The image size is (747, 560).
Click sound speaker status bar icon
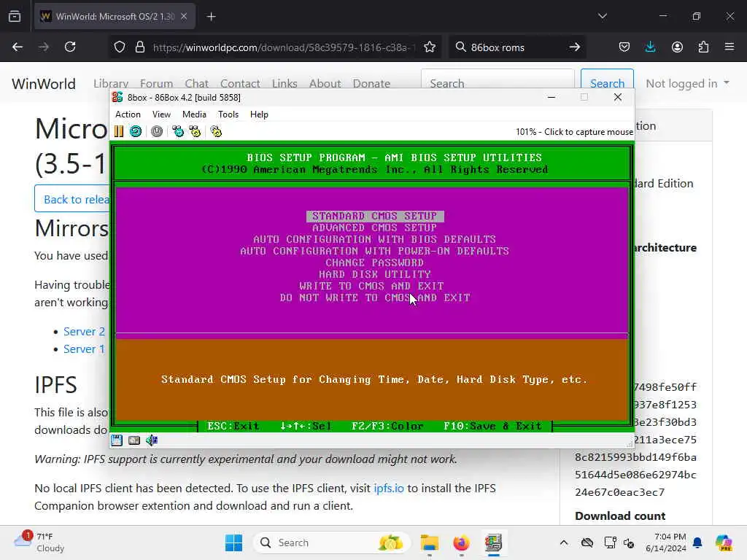tap(152, 440)
